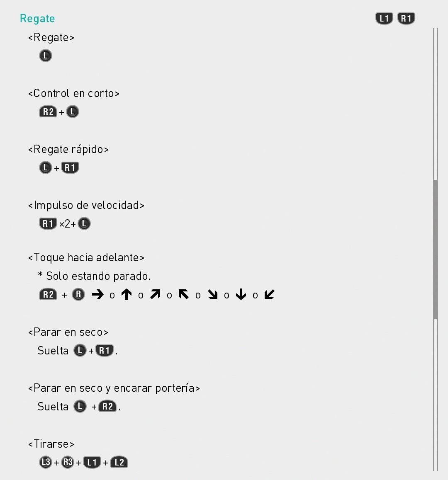
Task: Click the L3 icon under Tirarse
Action: (x=46, y=462)
